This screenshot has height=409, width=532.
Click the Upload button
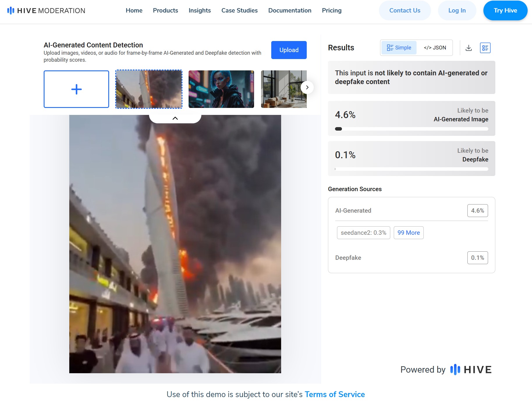(289, 50)
